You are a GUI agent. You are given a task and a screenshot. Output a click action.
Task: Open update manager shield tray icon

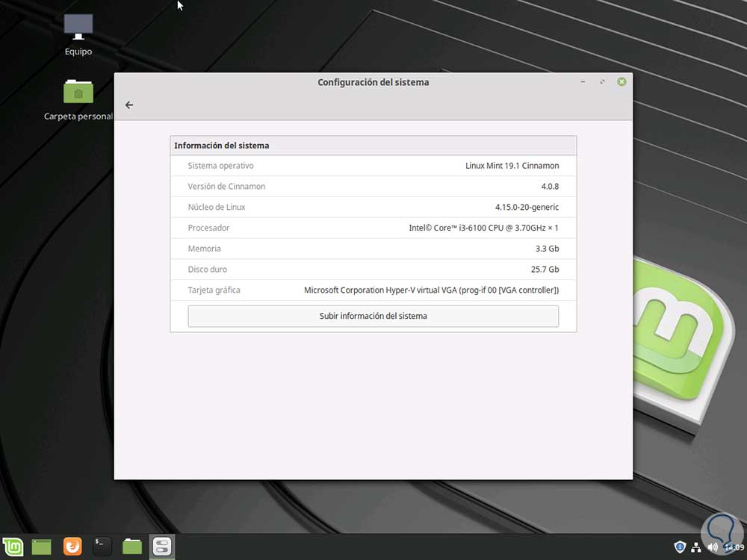[x=680, y=547]
